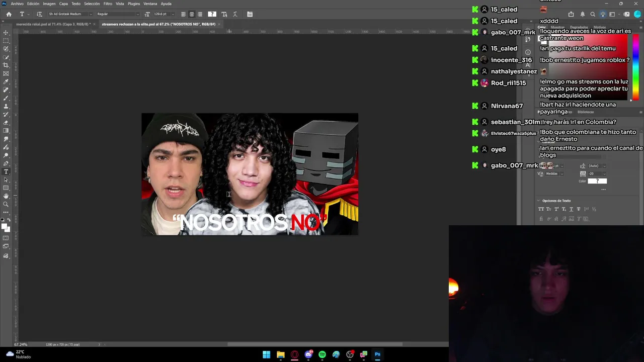Click the foreground color swatch in toolbar
Image resolution: width=644 pixels, height=362 pixels.
5,226
